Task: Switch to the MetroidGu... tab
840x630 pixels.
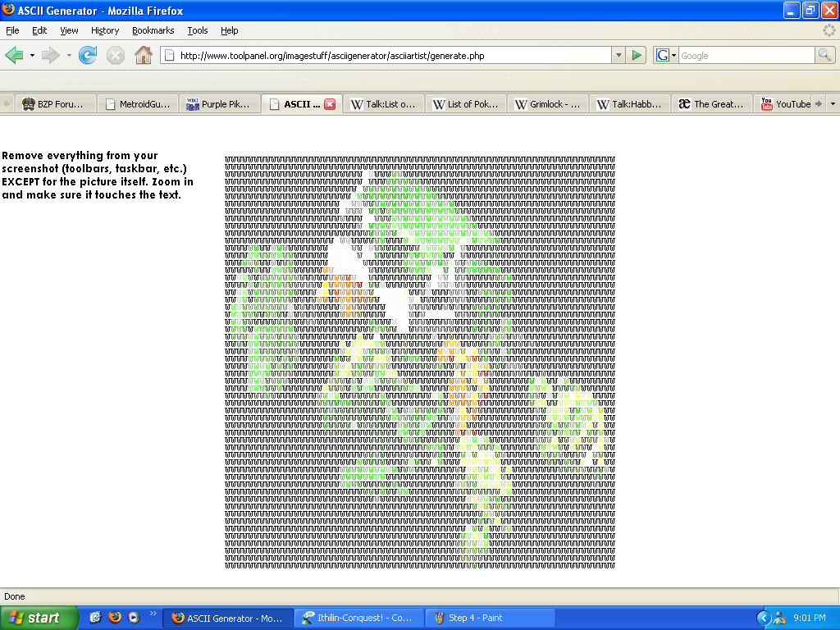Action: pos(138,104)
